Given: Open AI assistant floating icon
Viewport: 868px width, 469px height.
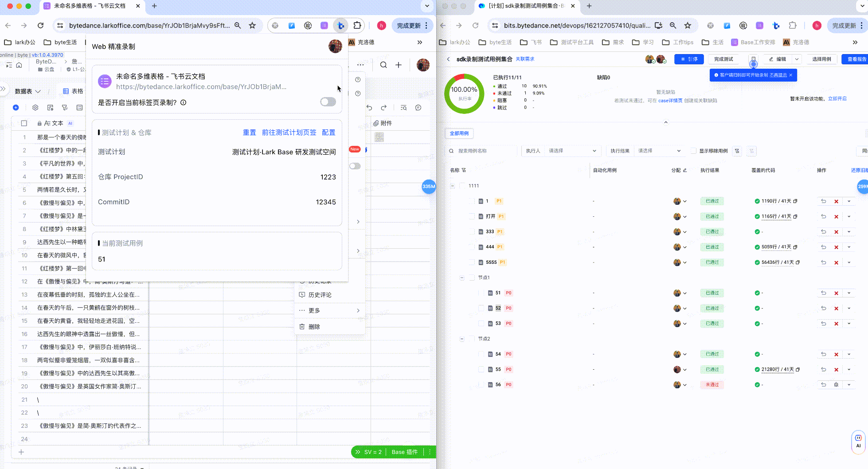Looking at the screenshot, I should pos(858,442).
